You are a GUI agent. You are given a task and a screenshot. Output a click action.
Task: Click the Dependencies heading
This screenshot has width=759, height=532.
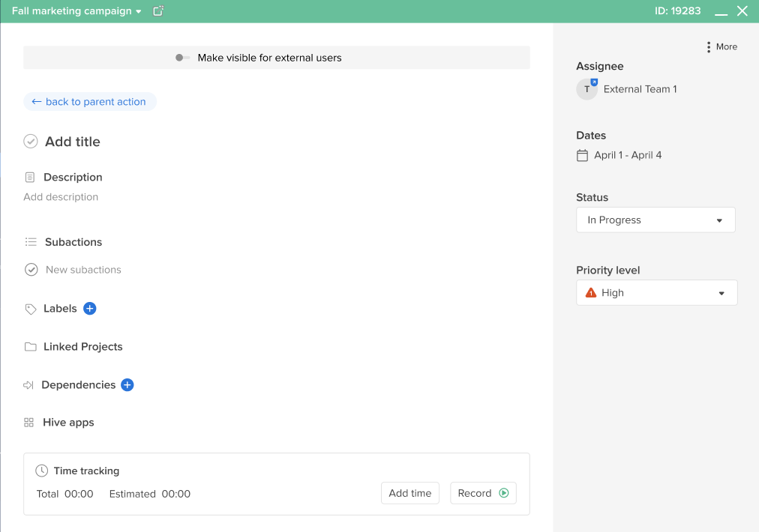pos(79,385)
